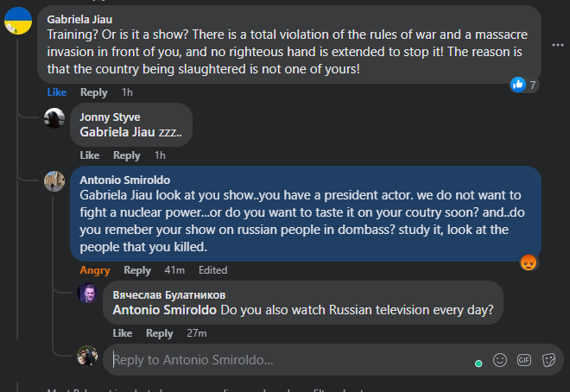Open Вячеслав Булатников's profile picture
Screen dimensions: 570x392
tap(87, 294)
